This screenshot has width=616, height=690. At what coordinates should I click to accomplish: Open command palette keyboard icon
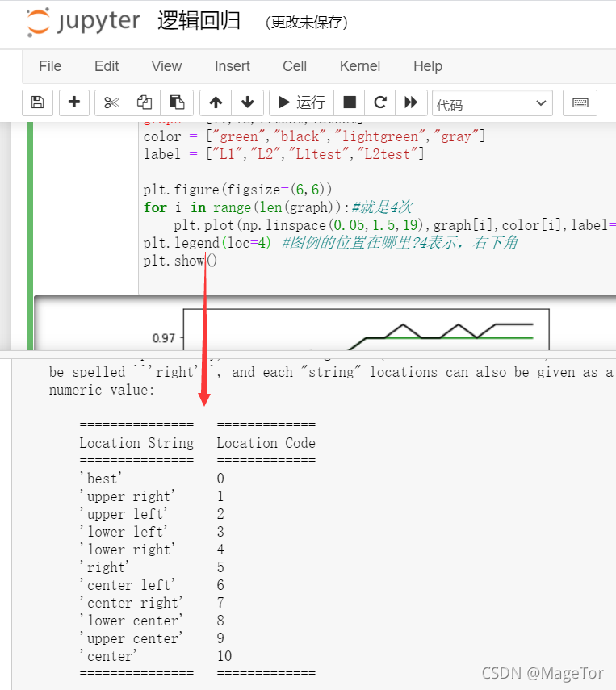(x=580, y=102)
